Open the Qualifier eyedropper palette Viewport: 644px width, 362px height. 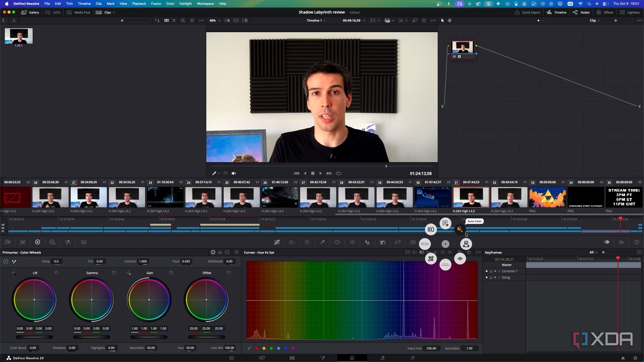322,242
